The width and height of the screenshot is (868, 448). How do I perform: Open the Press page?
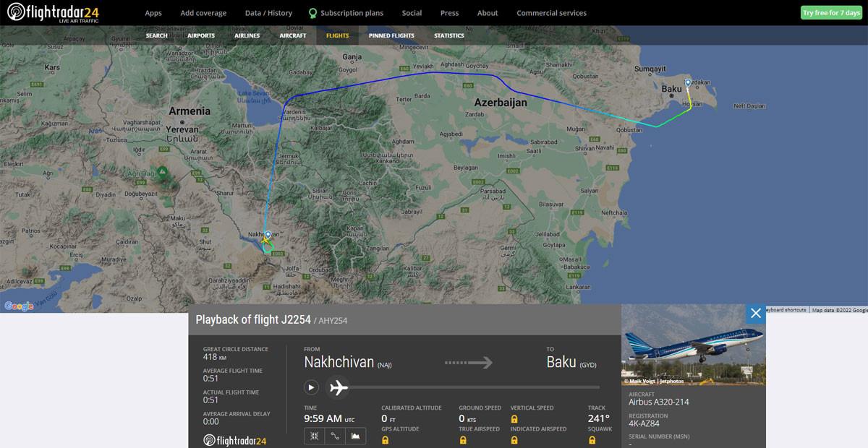(449, 13)
